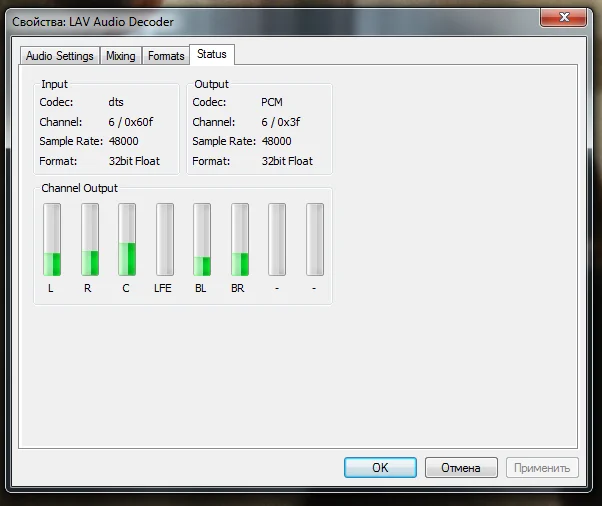Click the LFE channel level meter
This screenshot has width=602, height=506.
pos(165,240)
